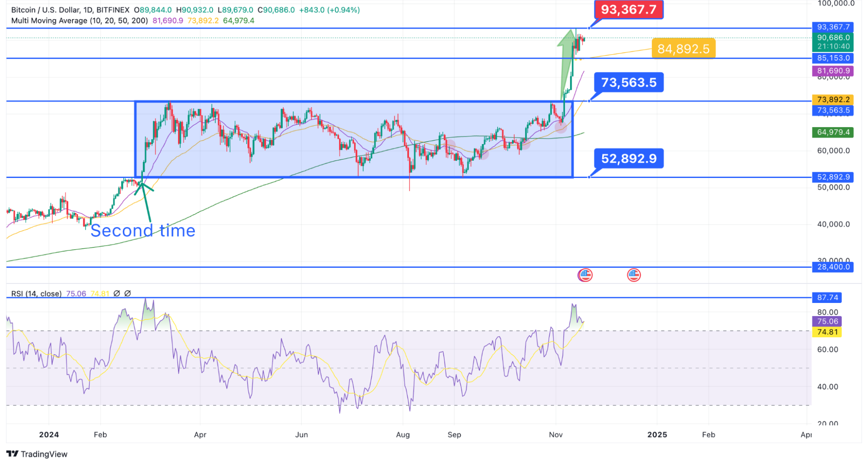Click the 50,000.0 price scale label
This screenshot has width=868, height=464.
click(833, 188)
